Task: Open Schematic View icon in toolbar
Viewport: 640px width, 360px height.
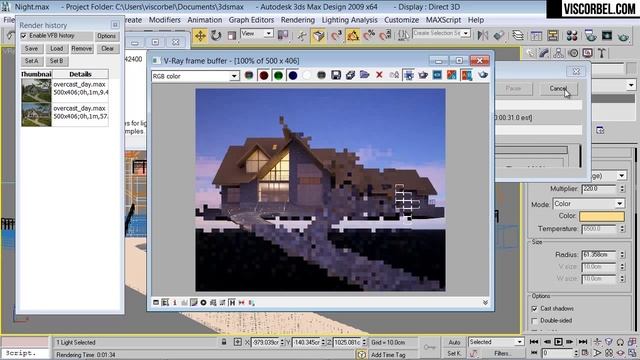Action: [553, 36]
